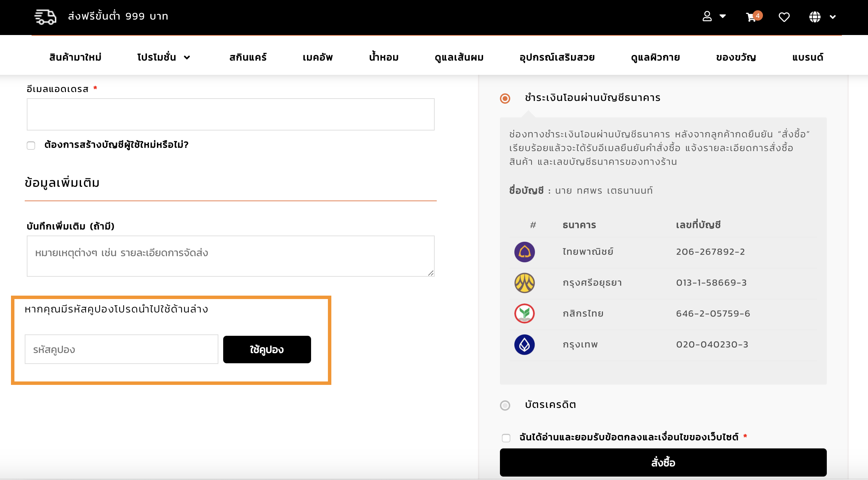The height and width of the screenshot is (480, 868).
Task: Open the wishlist heart icon
Action: 784,17
